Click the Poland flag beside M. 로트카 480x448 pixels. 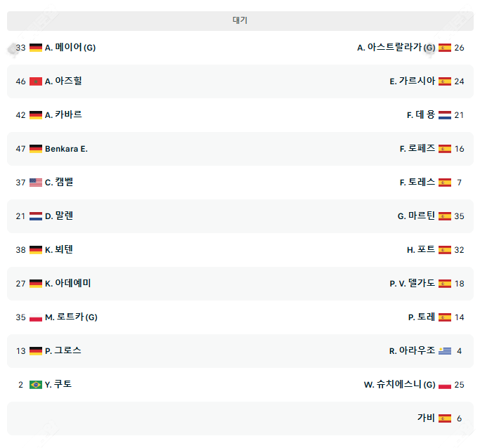[x=36, y=317]
